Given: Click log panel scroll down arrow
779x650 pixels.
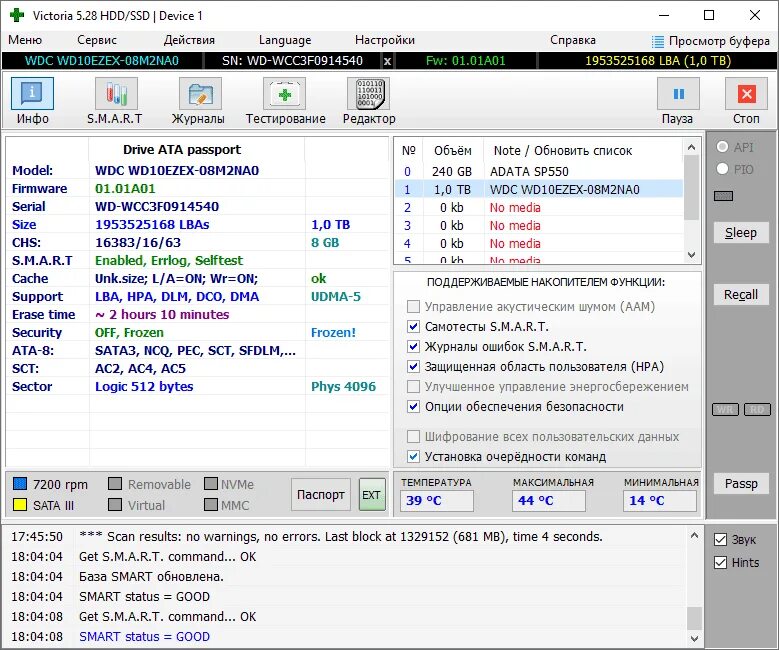Looking at the screenshot, I should pyautogui.click(x=694, y=638).
